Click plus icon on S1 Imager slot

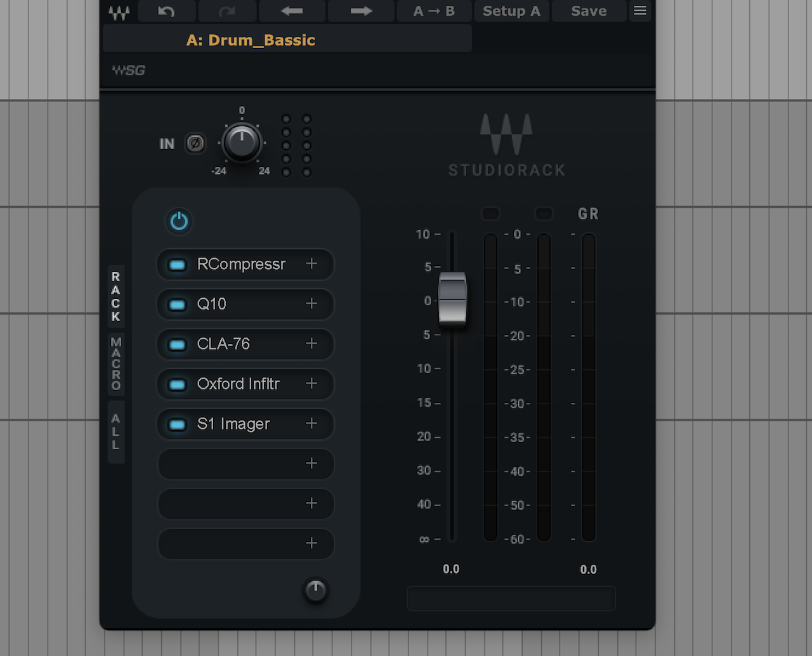[x=311, y=423]
